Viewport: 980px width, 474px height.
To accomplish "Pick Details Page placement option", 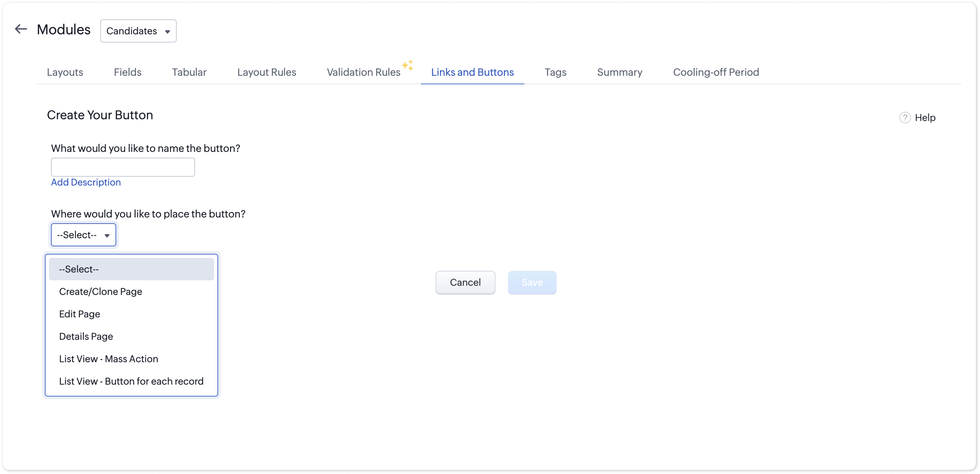I will pyautogui.click(x=86, y=336).
